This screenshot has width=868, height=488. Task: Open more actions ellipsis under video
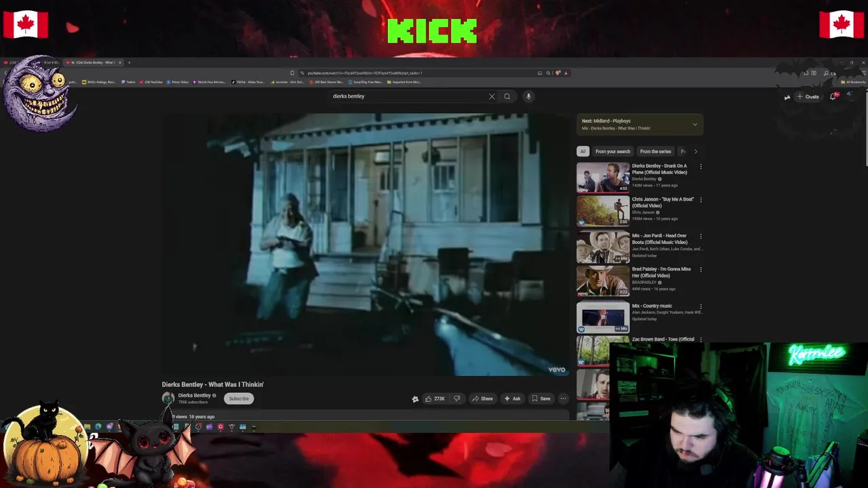[x=563, y=399]
